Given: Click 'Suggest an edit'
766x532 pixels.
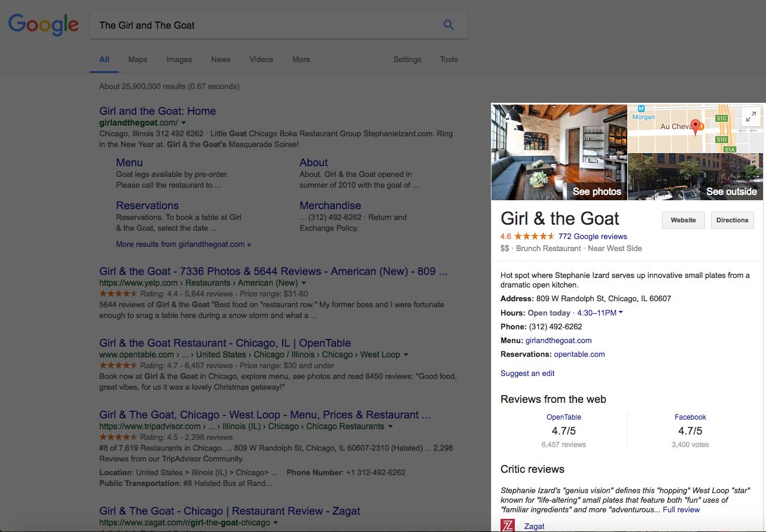Looking at the screenshot, I should (x=527, y=373).
